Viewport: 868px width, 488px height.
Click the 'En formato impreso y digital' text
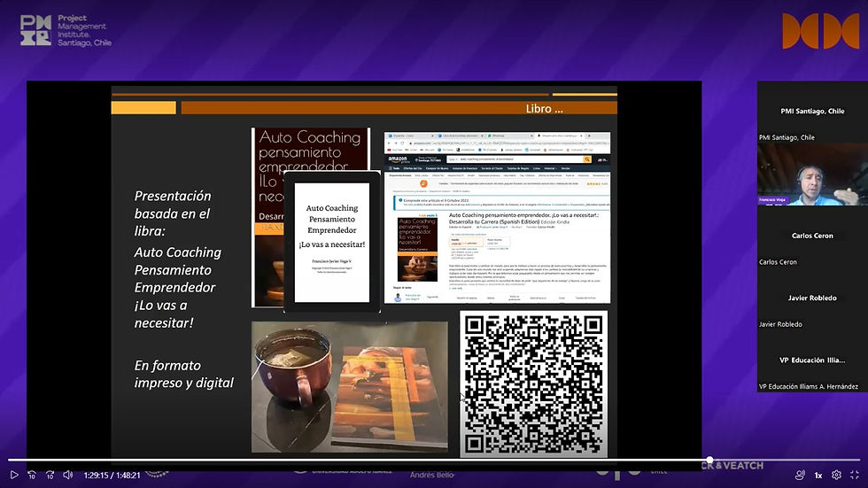[184, 374]
